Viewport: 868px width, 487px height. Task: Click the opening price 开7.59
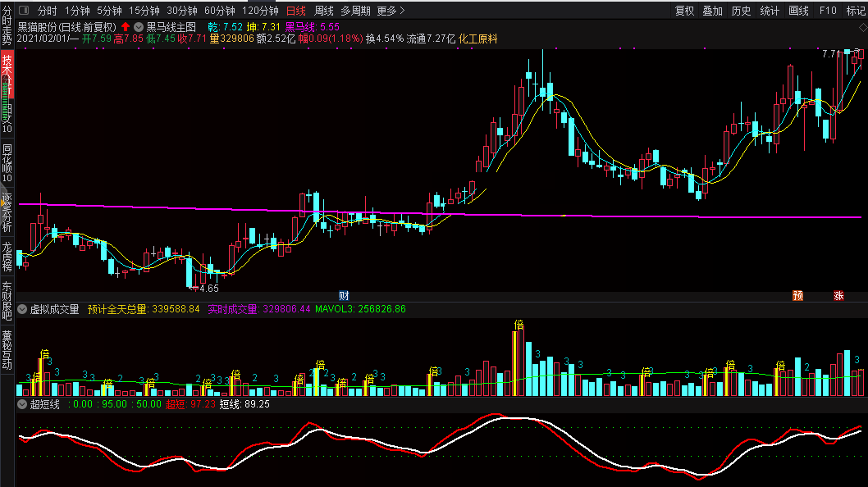click(x=96, y=39)
